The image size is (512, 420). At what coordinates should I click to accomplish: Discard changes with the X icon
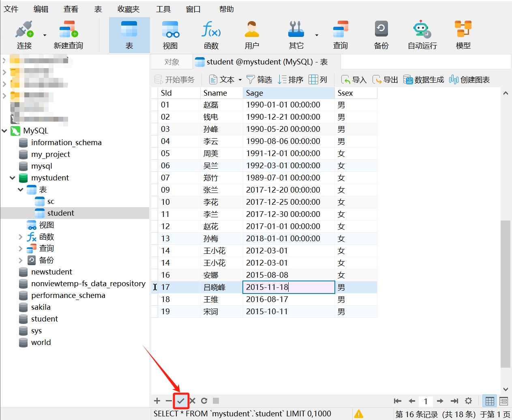tap(193, 401)
